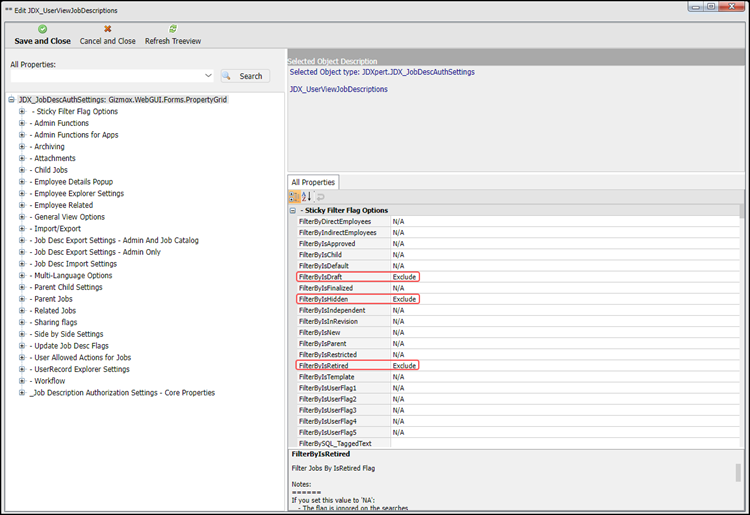Image resolution: width=750 pixels, height=515 pixels.
Task: Expand the Sharing flags tree node
Action: point(22,322)
